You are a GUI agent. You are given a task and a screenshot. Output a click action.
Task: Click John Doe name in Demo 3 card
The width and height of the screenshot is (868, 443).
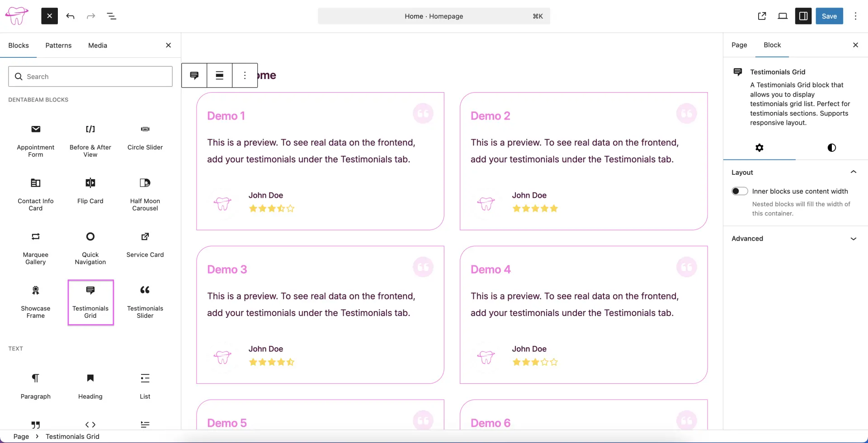(266, 349)
